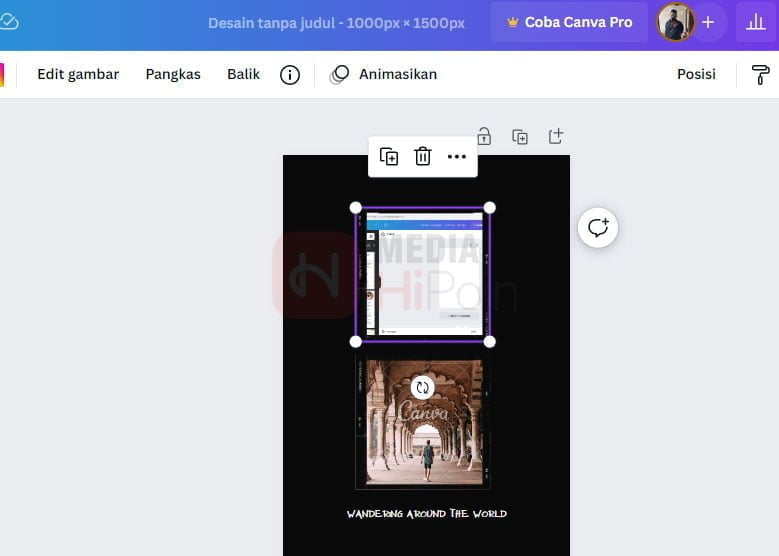The width and height of the screenshot is (779, 556).
Task: Open the user profile avatar
Action: coord(676,22)
